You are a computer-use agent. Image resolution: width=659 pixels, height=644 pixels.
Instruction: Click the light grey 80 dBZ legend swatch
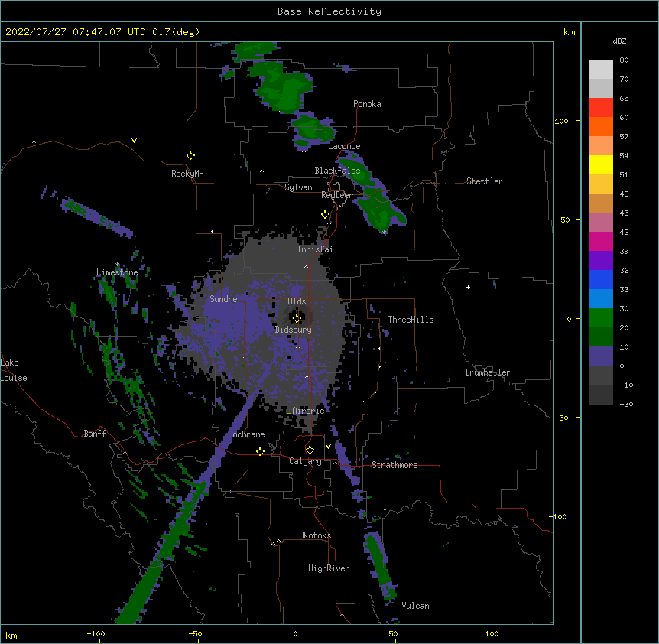coord(601,69)
